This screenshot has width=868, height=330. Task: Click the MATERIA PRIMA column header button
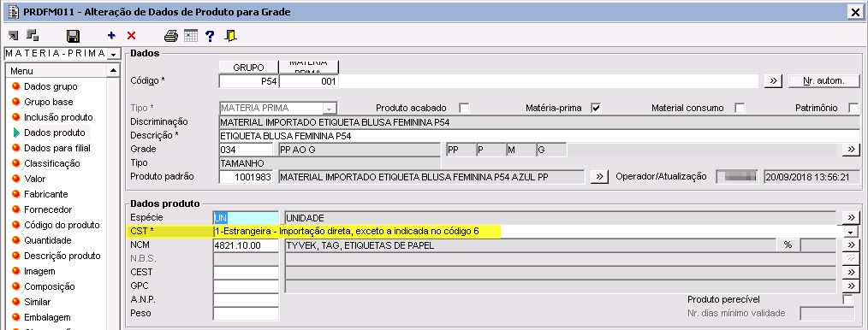pyautogui.click(x=308, y=67)
